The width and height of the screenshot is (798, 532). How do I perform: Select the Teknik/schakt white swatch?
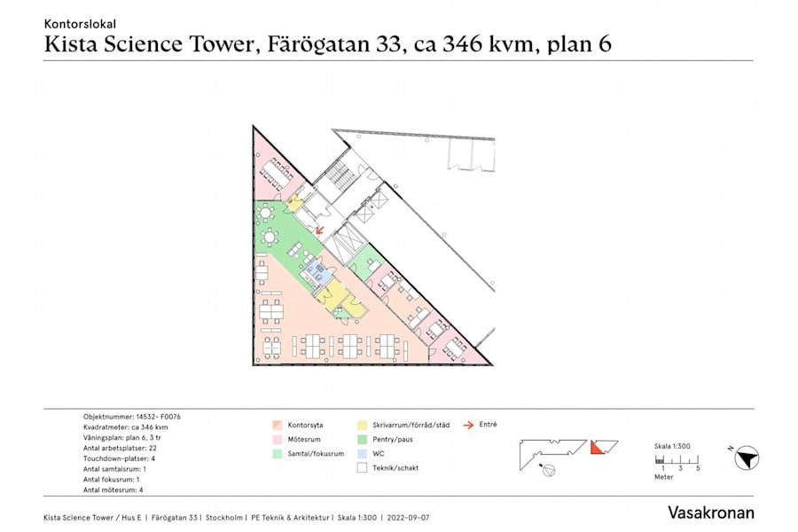pyautogui.click(x=361, y=468)
